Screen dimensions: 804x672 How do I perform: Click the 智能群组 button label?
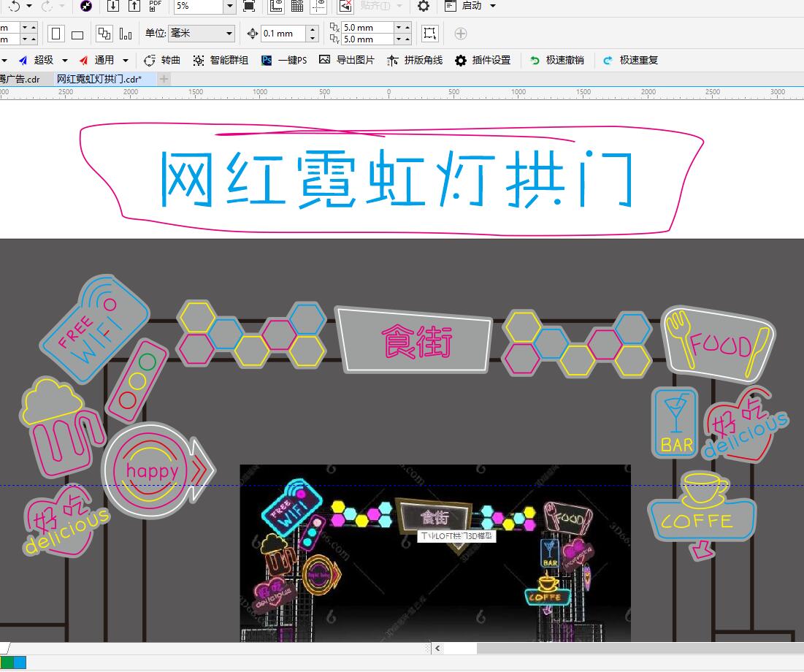coord(229,60)
